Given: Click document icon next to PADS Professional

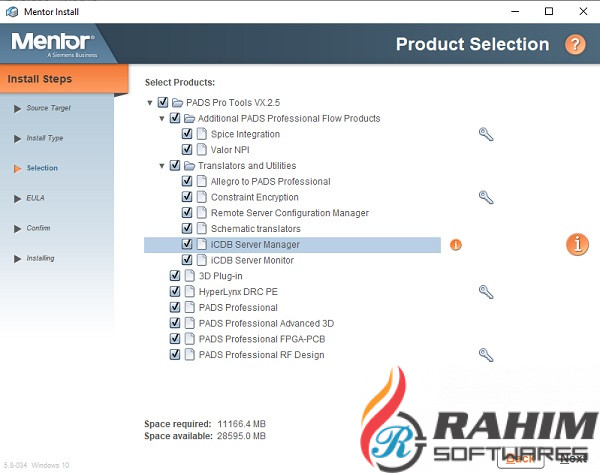Looking at the screenshot, I should click(189, 307).
